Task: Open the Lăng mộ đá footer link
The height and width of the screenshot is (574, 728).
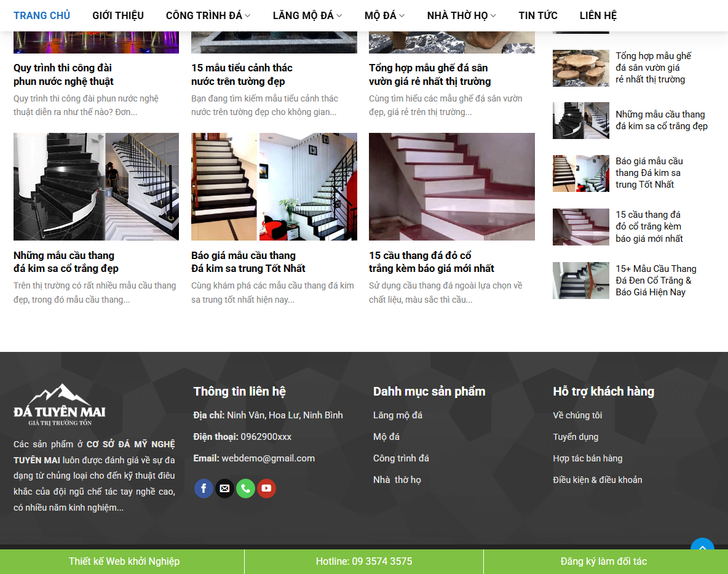Action: coord(397,415)
